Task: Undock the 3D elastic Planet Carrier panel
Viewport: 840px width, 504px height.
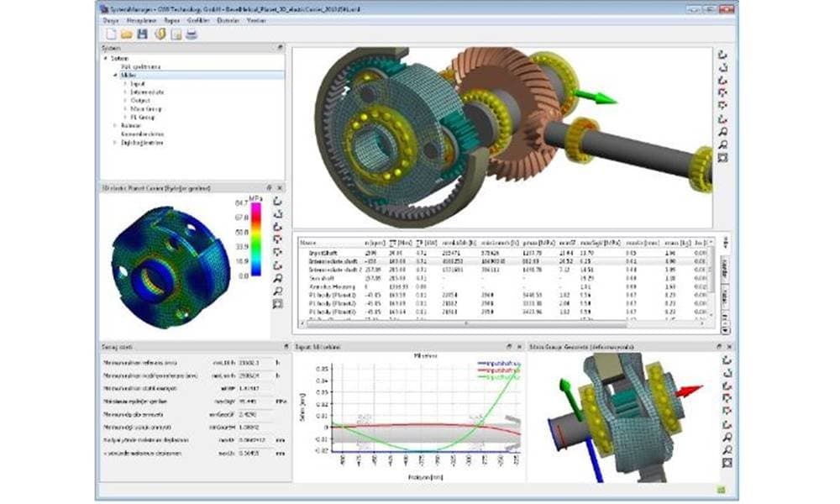Action: pos(270,188)
